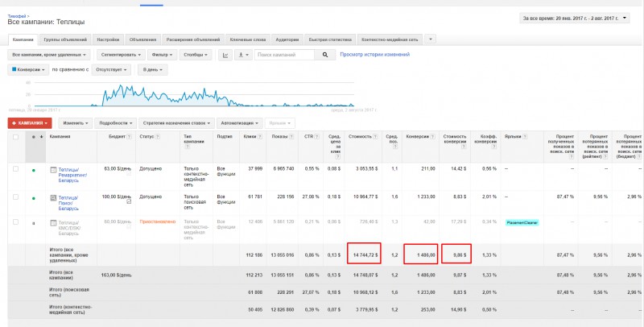Click sort arrow in status column header
This screenshot has height=327, width=644.
42,137
